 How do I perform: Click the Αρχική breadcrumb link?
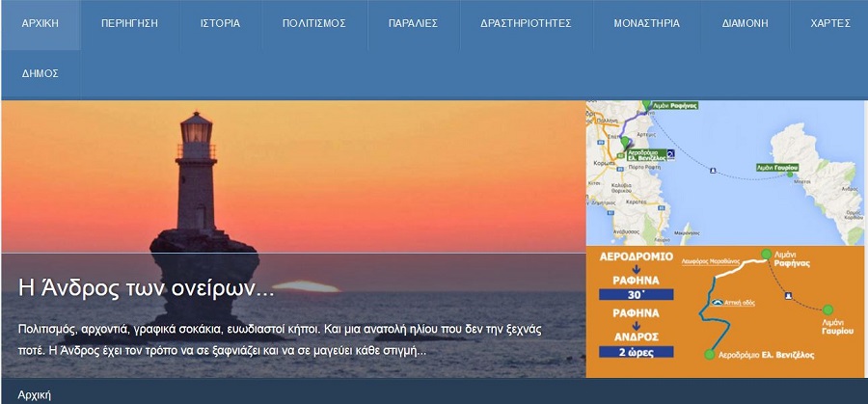[x=35, y=395]
